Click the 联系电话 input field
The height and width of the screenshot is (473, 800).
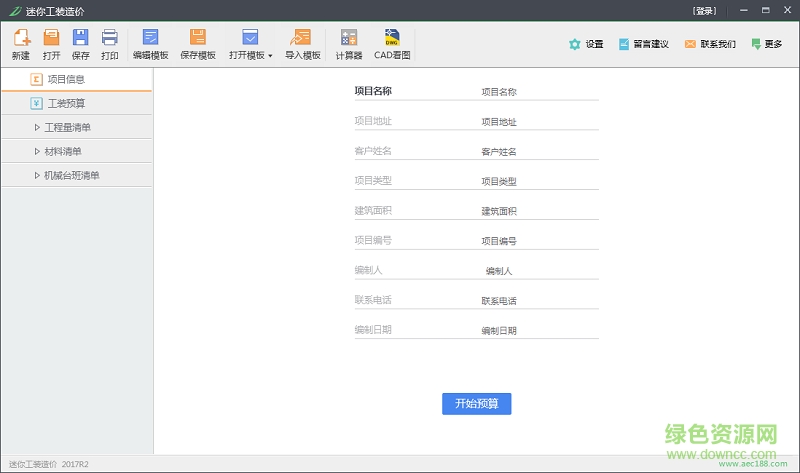click(x=499, y=301)
